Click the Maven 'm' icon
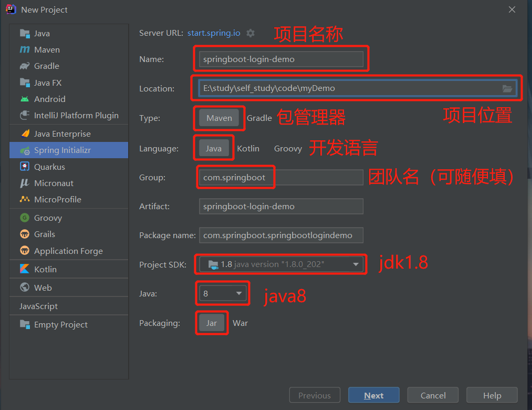 click(25, 49)
